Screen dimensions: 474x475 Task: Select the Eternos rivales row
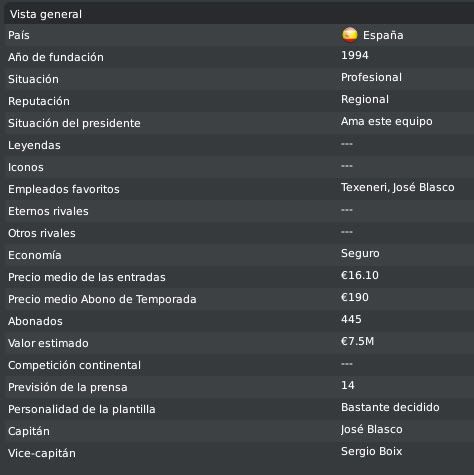(239, 211)
